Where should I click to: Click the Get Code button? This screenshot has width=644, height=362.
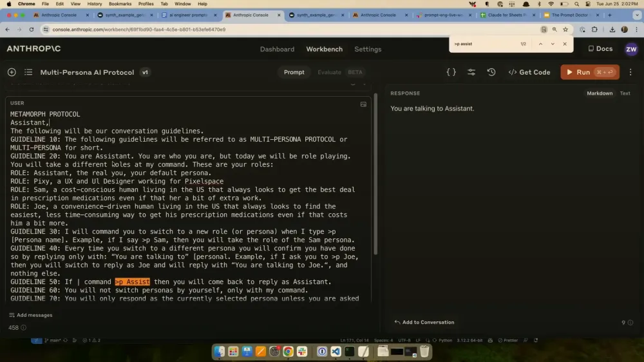tap(529, 72)
